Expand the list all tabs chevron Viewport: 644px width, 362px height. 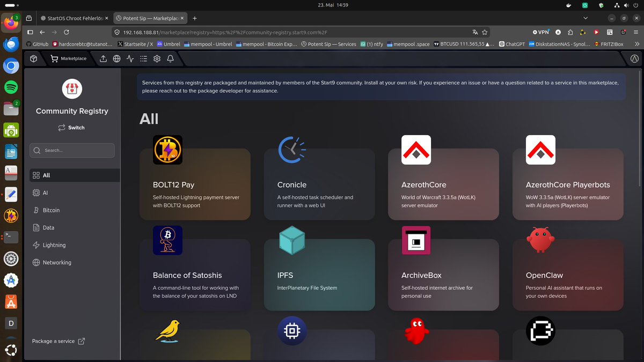[585, 18]
